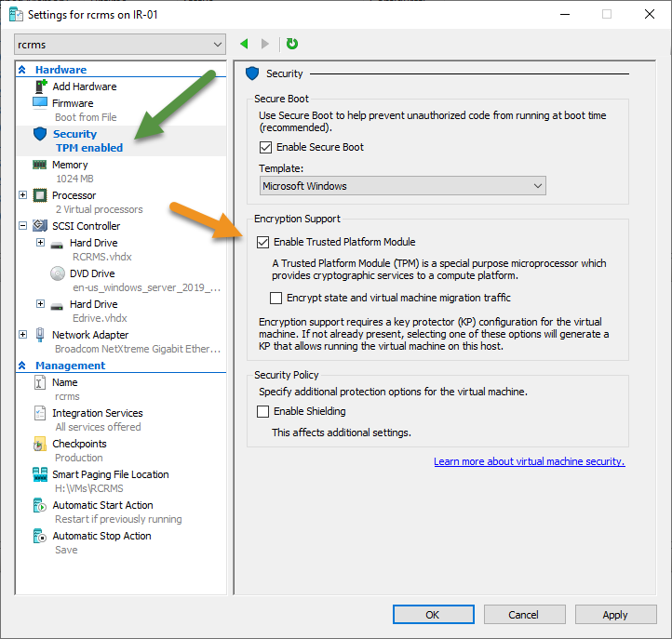Viewport: 672px width, 639px height.
Task: Click the Automatic Stop Action icon
Action: tap(40, 536)
